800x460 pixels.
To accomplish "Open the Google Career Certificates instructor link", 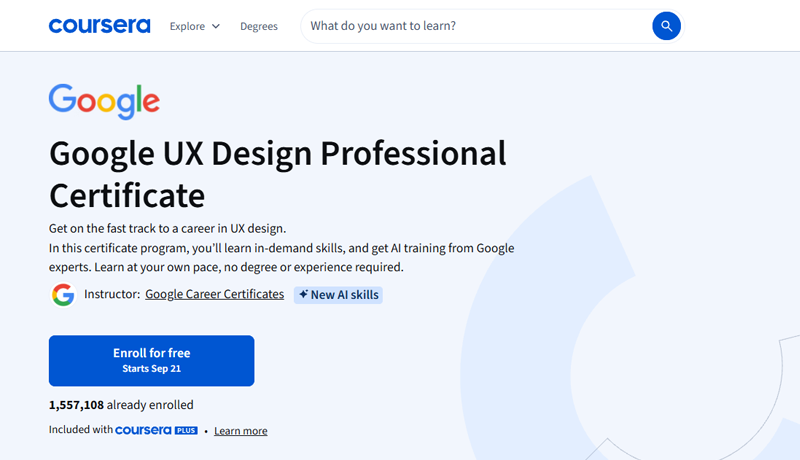I will [214, 294].
